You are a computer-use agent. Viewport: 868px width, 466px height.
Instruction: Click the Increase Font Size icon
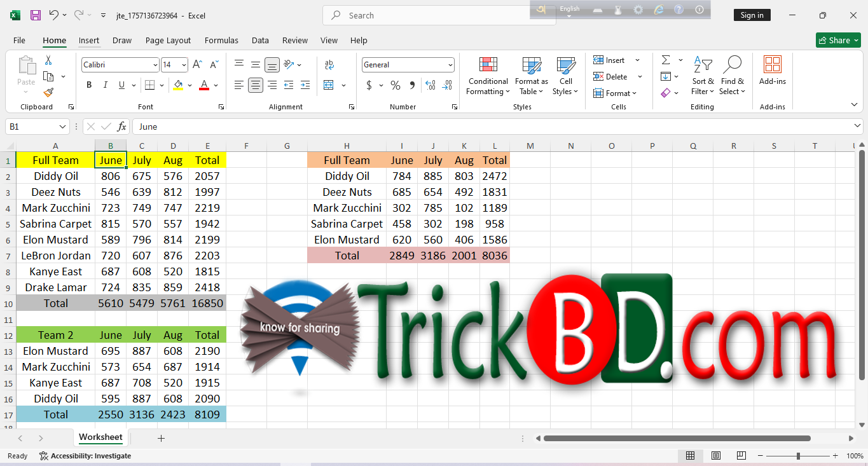coord(198,65)
